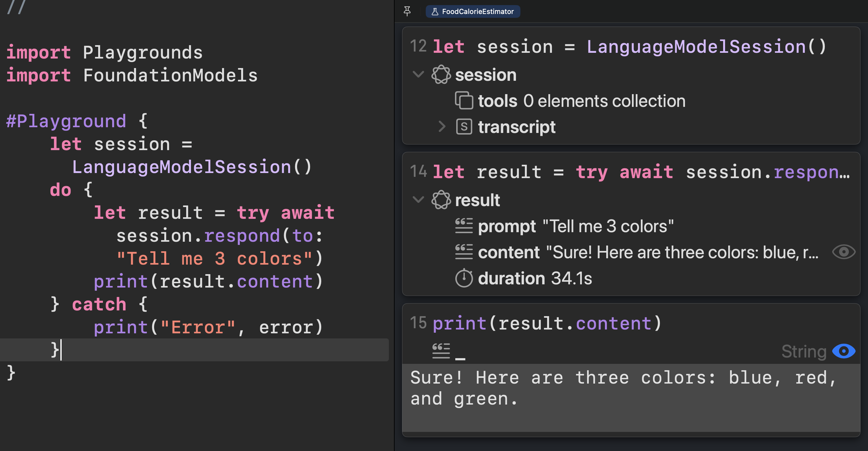Select the prompt "Tell me 3 colors" row
Viewport: 868px width, 451px height.
(x=575, y=226)
